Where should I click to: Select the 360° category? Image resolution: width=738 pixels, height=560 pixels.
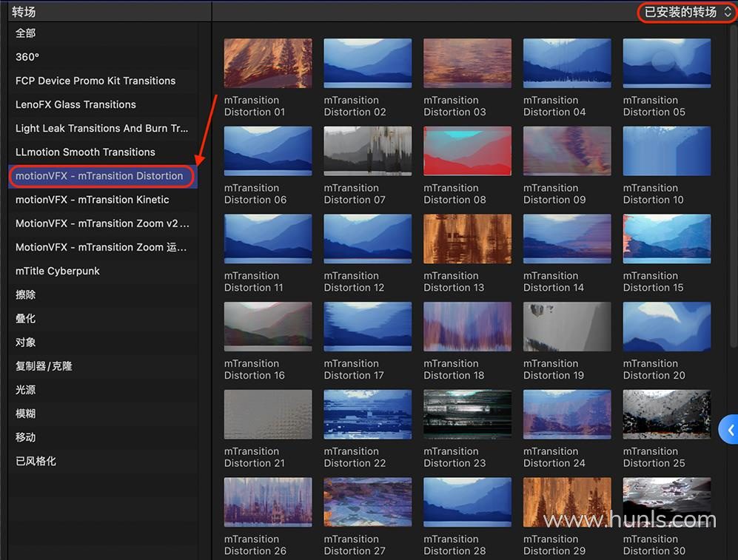click(103, 57)
